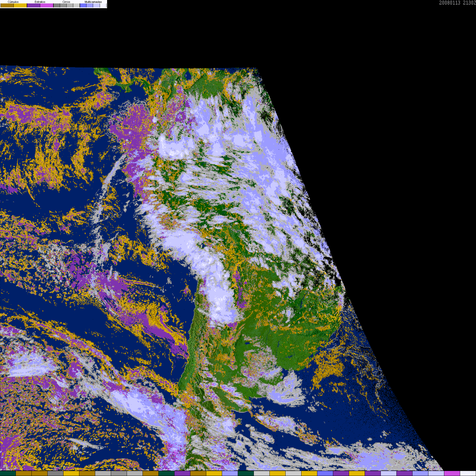Pick the dotted white cell ending bottom strip
Image resolution: width=476 pixels, height=476 pixels.
click(468, 473)
